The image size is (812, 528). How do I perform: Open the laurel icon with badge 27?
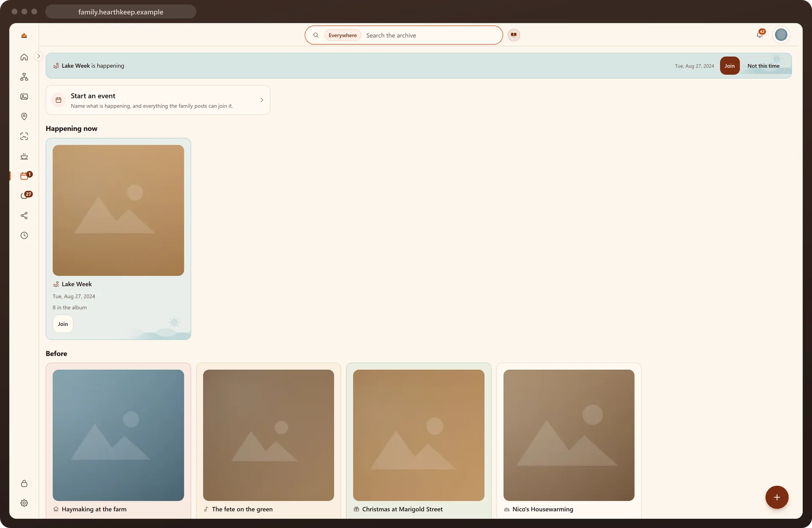(x=24, y=196)
